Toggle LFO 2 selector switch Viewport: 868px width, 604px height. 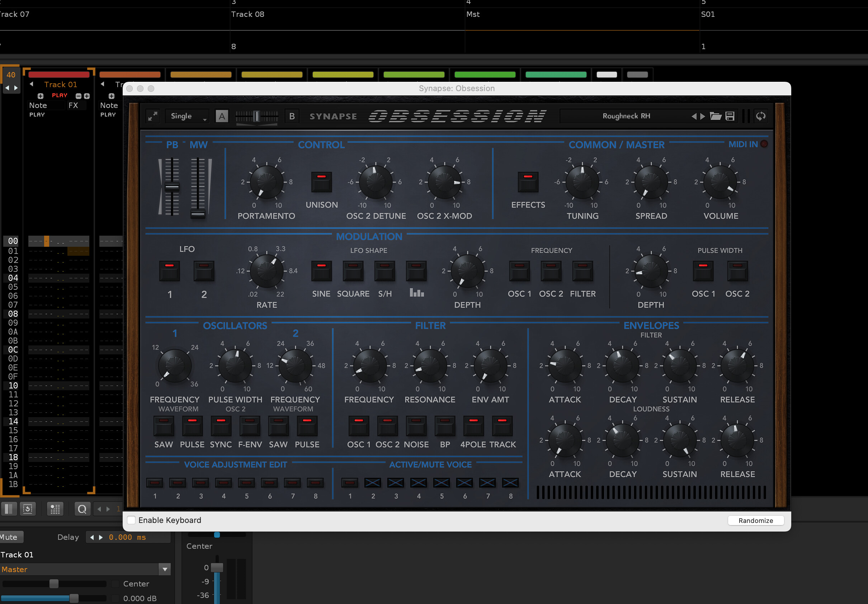pos(204,271)
